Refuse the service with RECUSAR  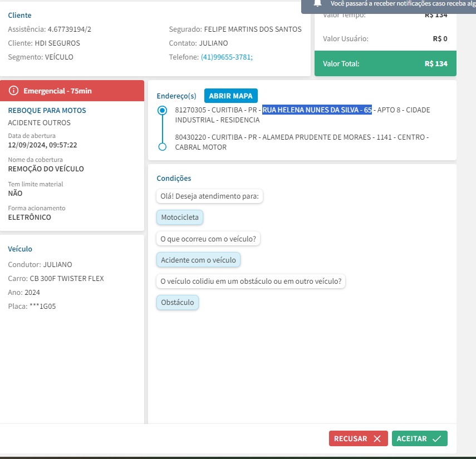tap(358, 438)
